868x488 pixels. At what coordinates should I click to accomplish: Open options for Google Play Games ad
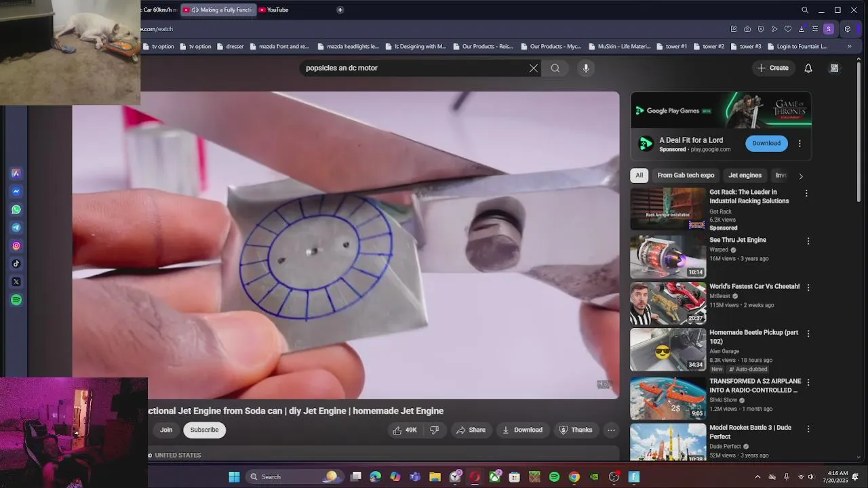click(800, 144)
